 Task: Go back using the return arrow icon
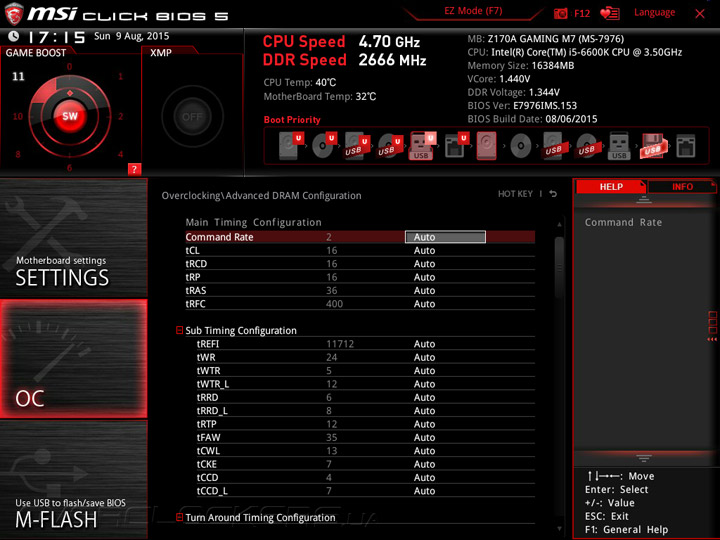click(553, 194)
